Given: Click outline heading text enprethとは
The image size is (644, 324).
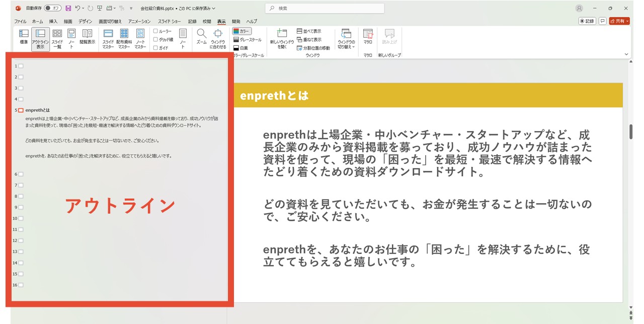Looking at the screenshot, I should click(x=38, y=110).
